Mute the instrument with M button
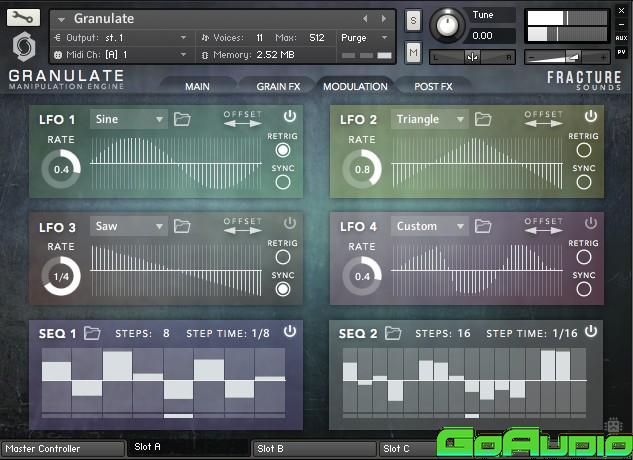The image size is (633, 460). click(x=413, y=52)
